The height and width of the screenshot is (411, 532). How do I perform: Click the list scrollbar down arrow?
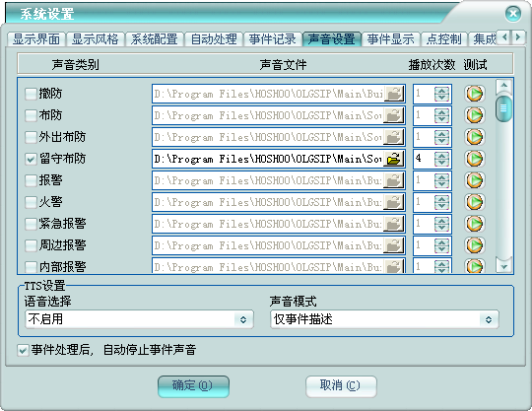click(x=503, y=266)
